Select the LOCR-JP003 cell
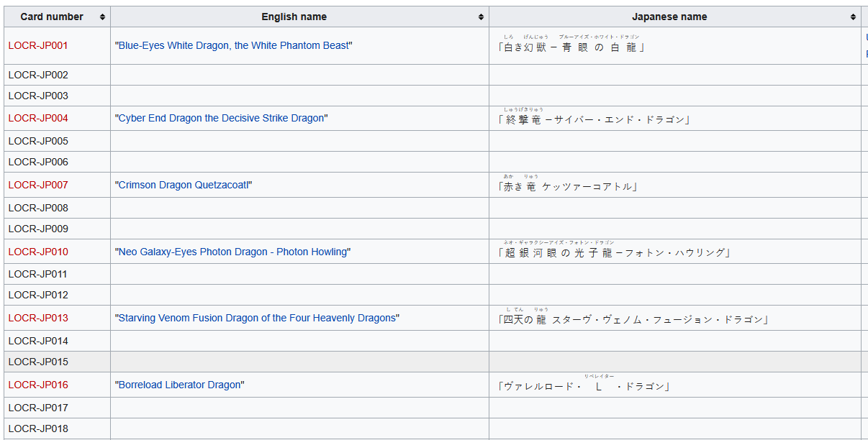The width and height of the screenshot is (868, 440). pyautogui.click(x=57, y=96)
